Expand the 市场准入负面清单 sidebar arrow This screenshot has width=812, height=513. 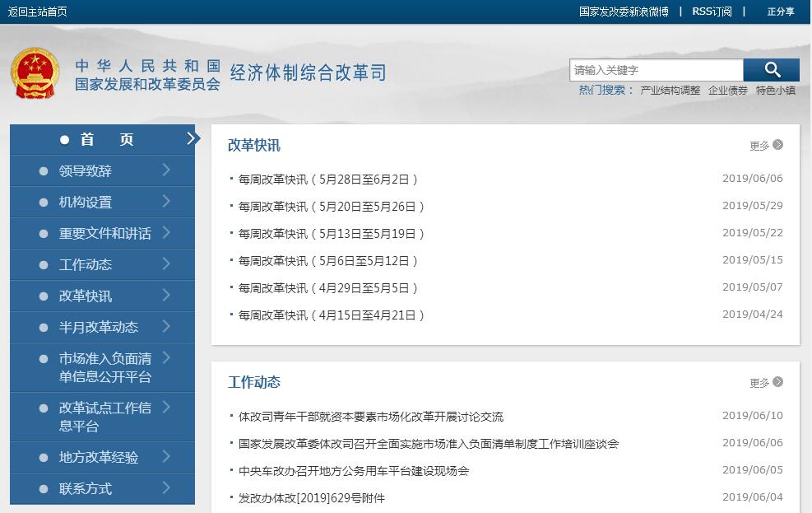click(166, 357)
